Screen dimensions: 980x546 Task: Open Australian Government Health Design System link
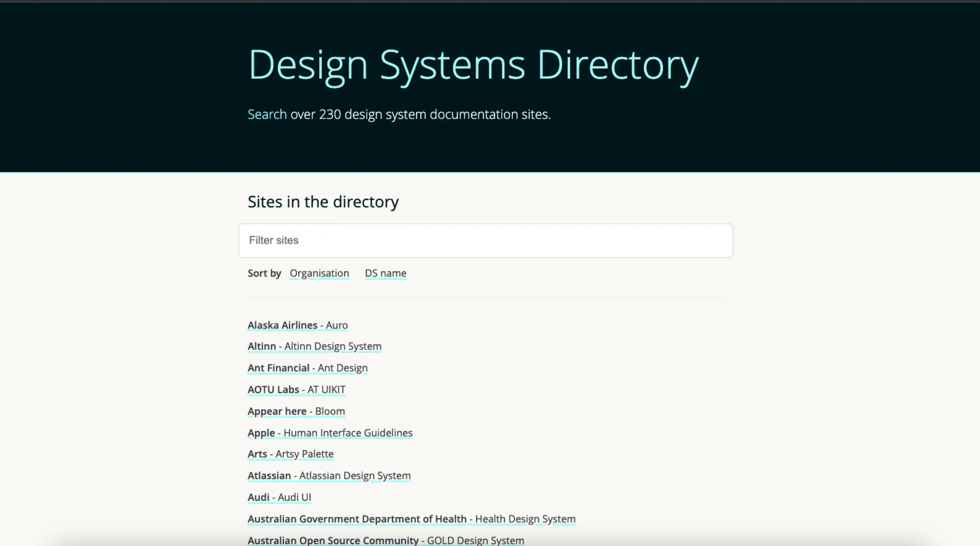[411, 519]
